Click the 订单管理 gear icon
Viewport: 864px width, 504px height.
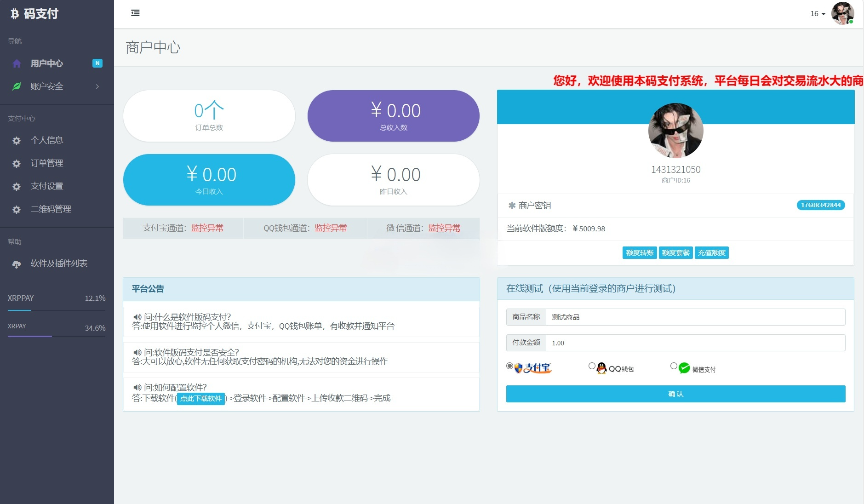tap(17, 163)
